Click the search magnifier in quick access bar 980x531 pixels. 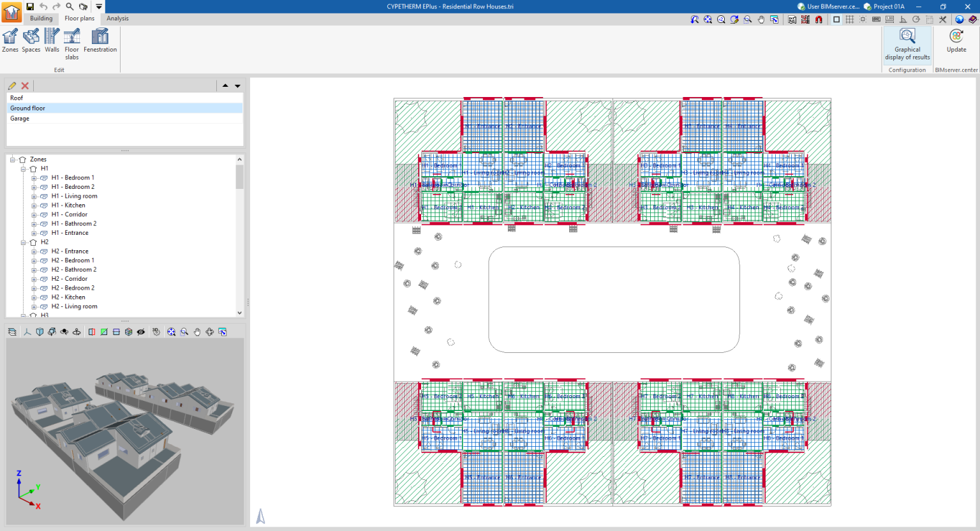70,6
